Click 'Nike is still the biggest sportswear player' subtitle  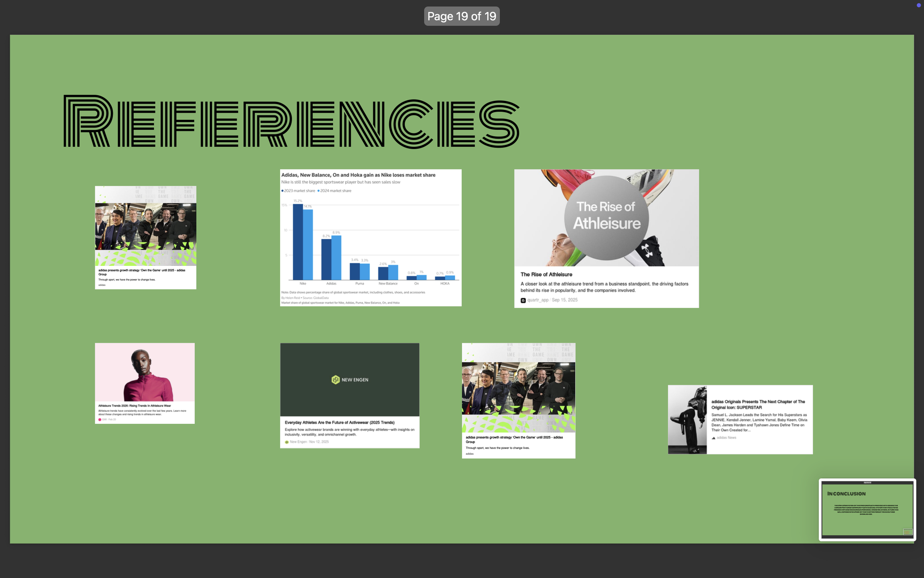[341, 182]
